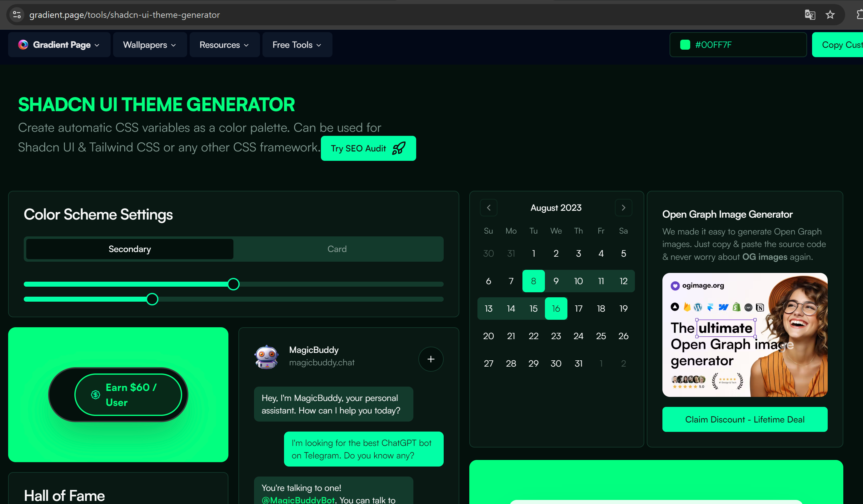
Task: Open the Wallpapers dropdown
Action: click(x=149, y=44)
